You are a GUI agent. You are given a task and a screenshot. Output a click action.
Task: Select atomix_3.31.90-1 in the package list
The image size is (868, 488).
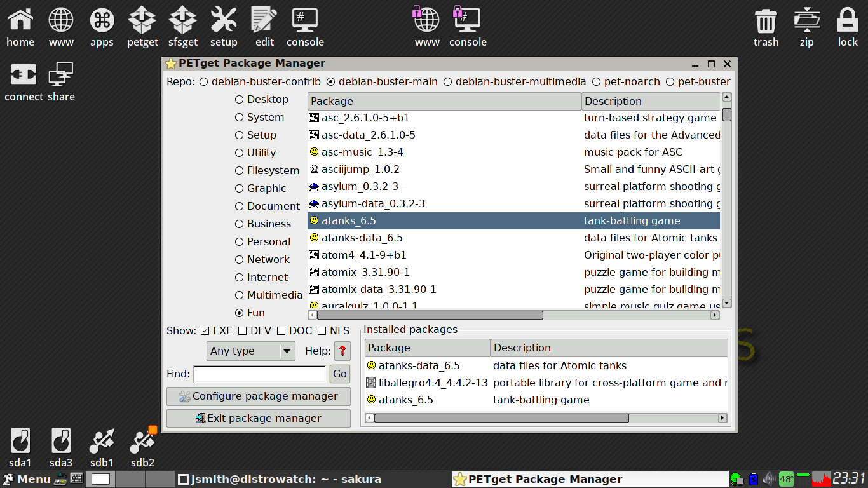(x=513, y=273)
